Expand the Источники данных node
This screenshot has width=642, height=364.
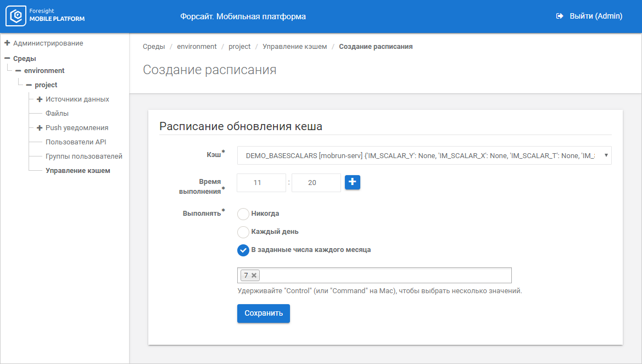pos(40,99)
